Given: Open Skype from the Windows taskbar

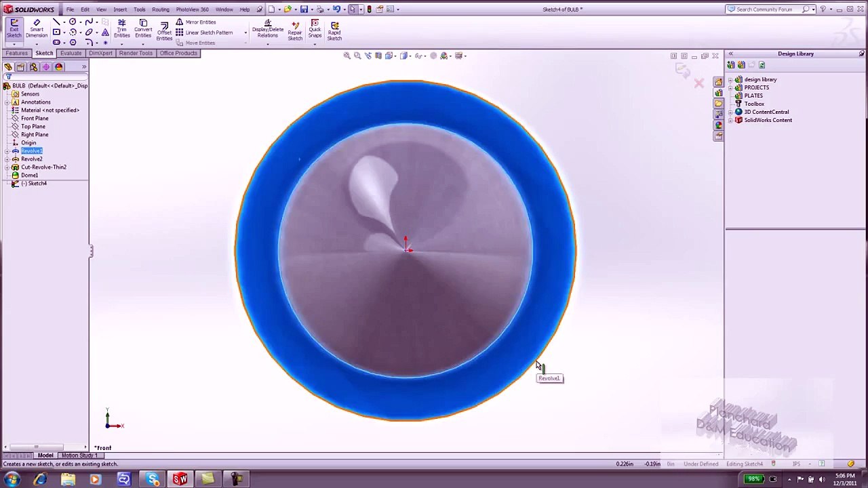Looking at the screenshot, I should pyautogui.click(x=152, y=479).
